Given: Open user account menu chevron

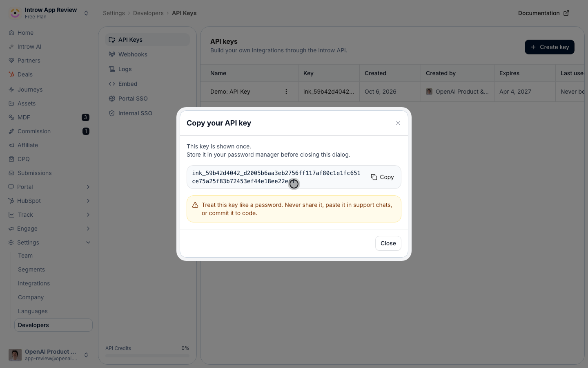Looking at the screenshot, I should coord(86,355).
